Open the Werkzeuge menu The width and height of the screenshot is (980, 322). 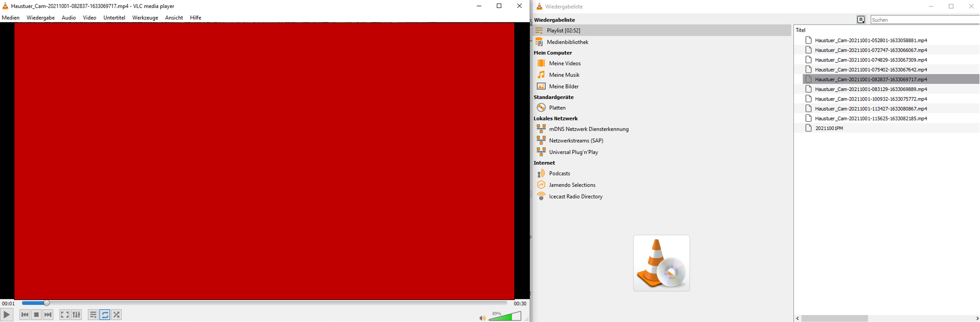pos(145,17)
